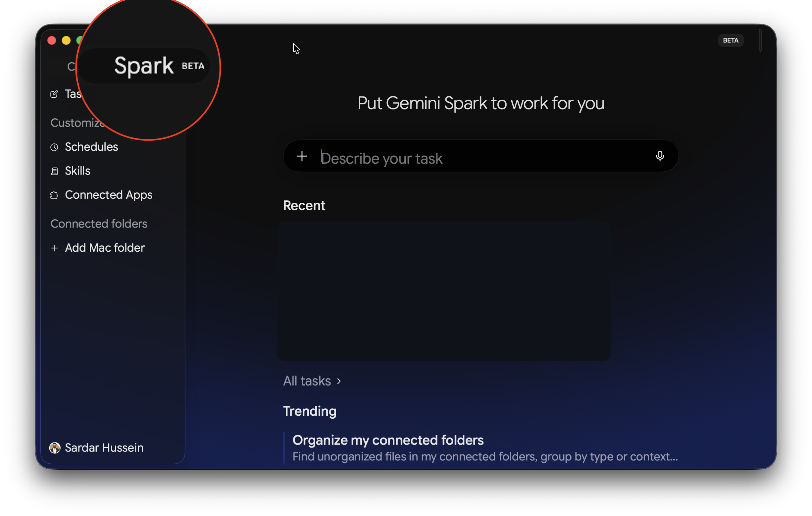Activate the microphone for voice input
Image resolution: width=812 pixels, height=516 pixels.
(659, 156)
